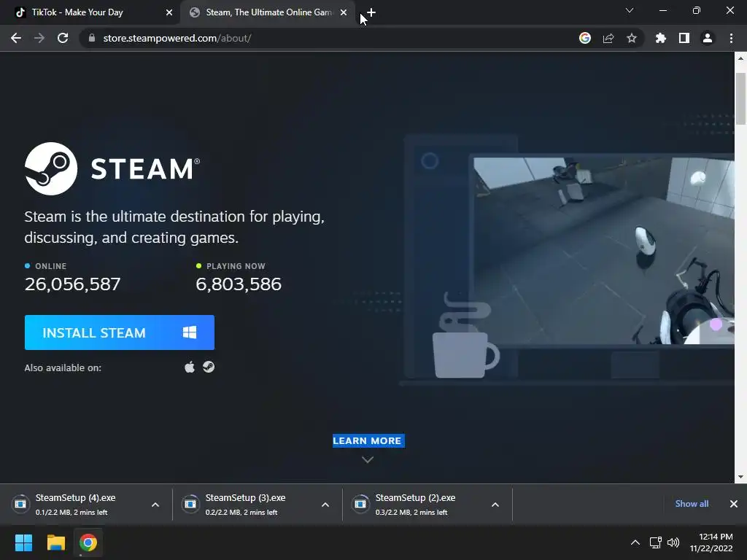Open the tab search dropdown
Screen dimensions: 747x560
(x=630, y=10)
